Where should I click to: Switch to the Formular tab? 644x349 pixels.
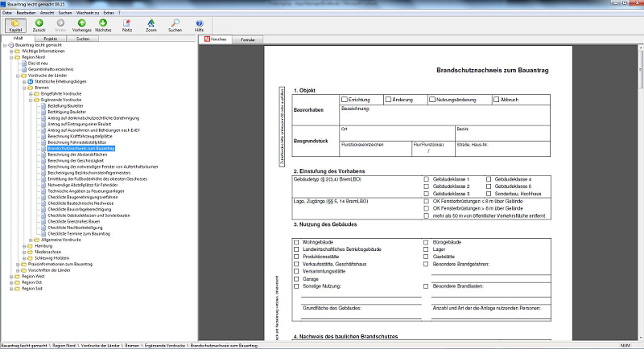pos(247,39)
